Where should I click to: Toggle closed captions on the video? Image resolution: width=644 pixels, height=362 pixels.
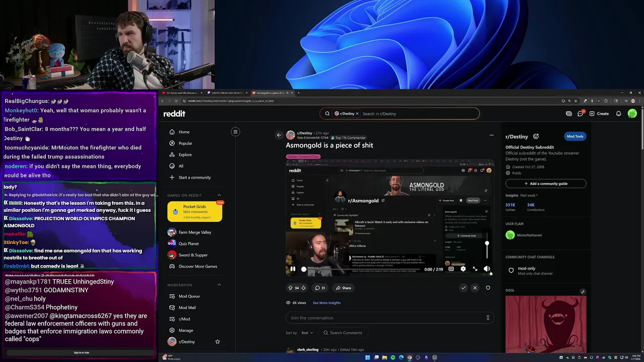pos(451,269)
